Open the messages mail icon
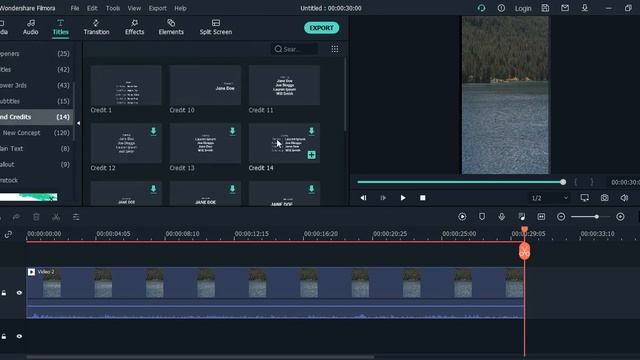 coord(565,8)
